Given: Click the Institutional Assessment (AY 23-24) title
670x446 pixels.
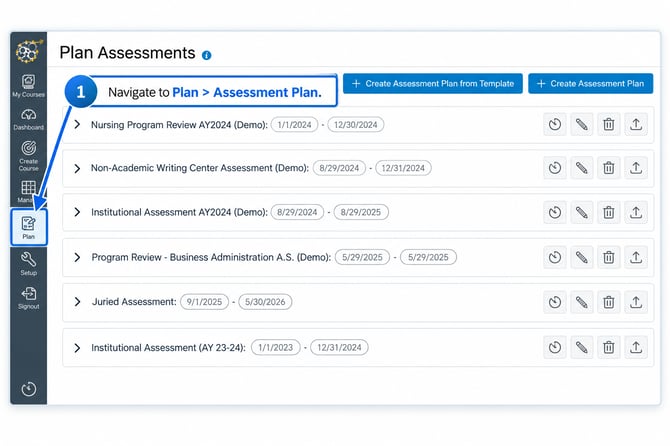Looking at the screenshot, I should click(x=168, y=348).
